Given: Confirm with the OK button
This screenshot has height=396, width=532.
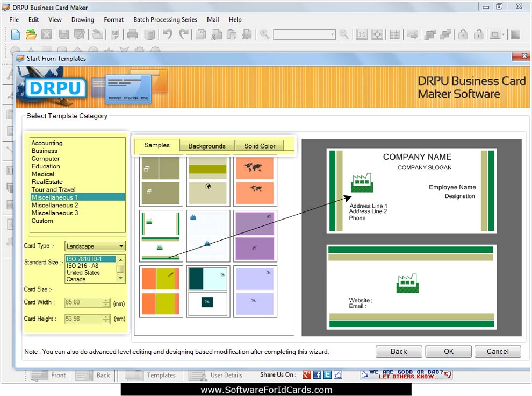Looking at the screenshot, I should 449,351.
